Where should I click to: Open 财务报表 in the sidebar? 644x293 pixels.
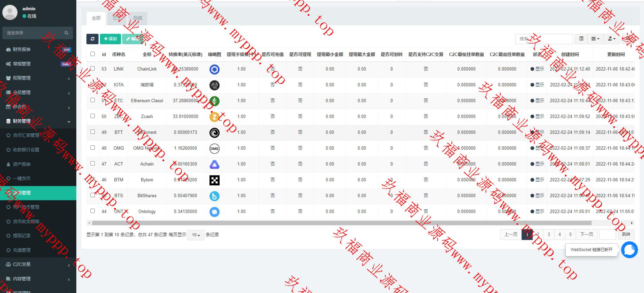click(38, 49)
